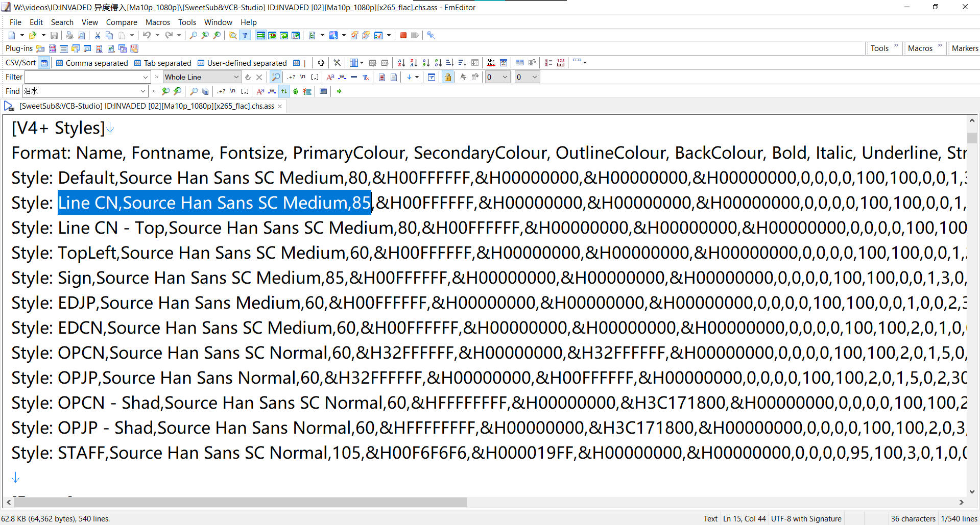This screenshot has height=525, width=980.
Task: Click the Refresh filter icon
Action: (x=248, y=77)
